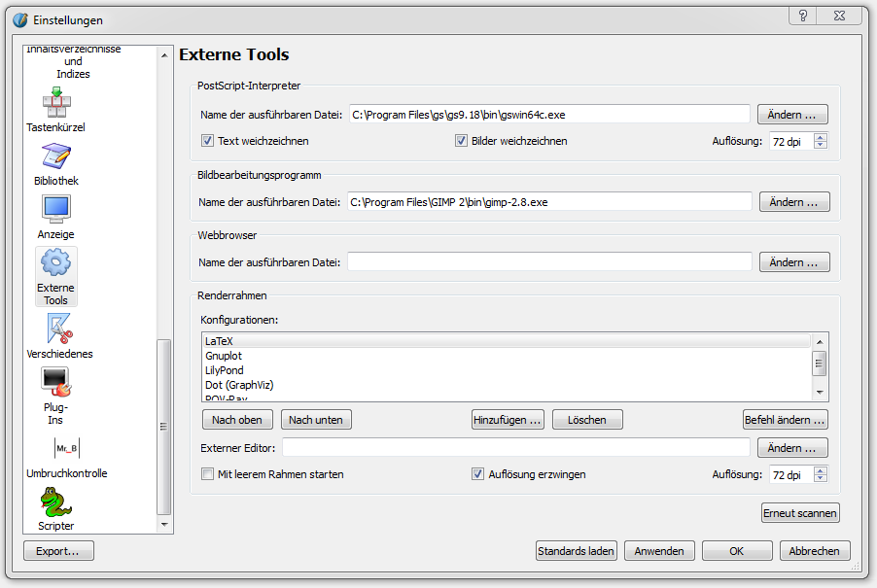Open the Scripter snake icon
This screenshot has width=877, height=588.
pyautogui.click(x=56, y=502)
